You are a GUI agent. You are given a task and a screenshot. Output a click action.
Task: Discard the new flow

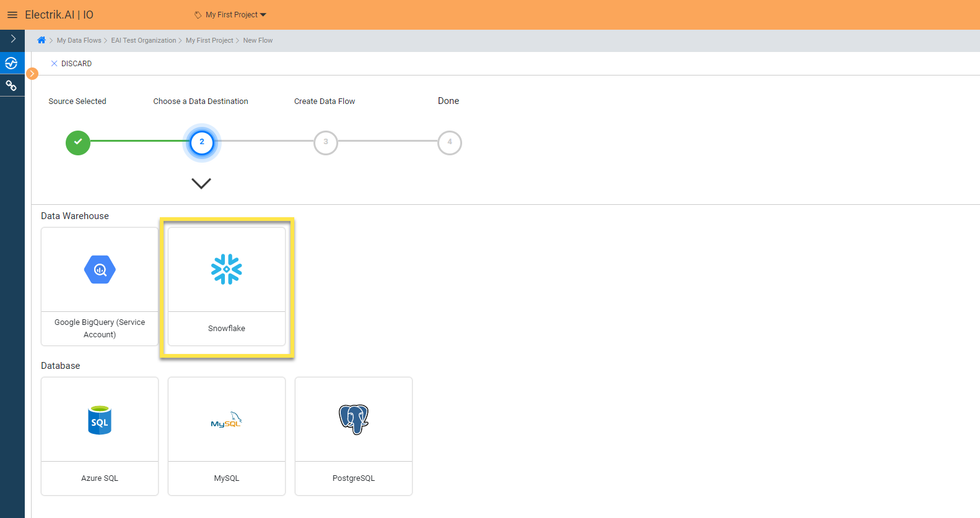(x=71, y=64)
